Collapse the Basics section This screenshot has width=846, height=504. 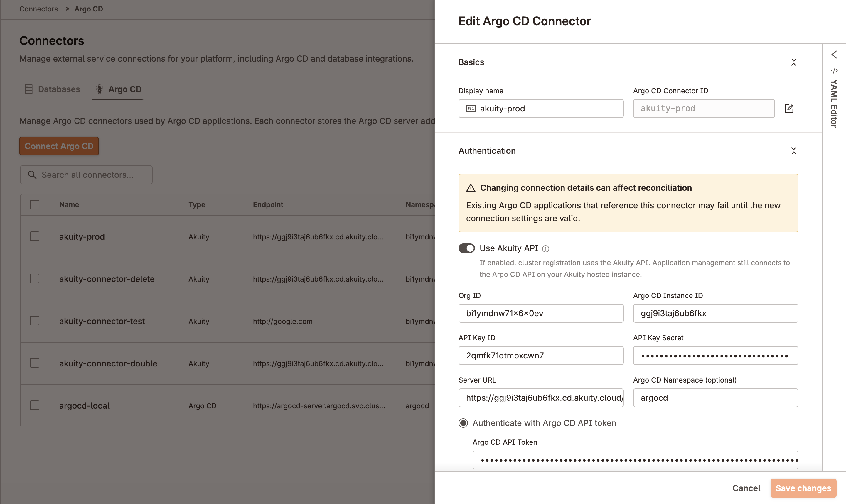tap(793, 62)
